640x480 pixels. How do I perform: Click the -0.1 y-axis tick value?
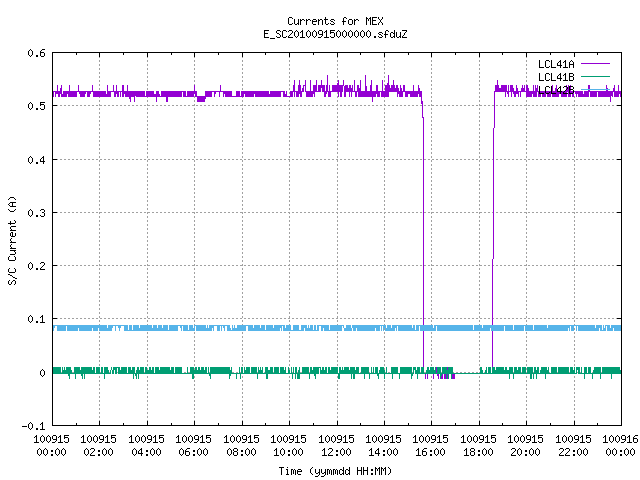33,426
